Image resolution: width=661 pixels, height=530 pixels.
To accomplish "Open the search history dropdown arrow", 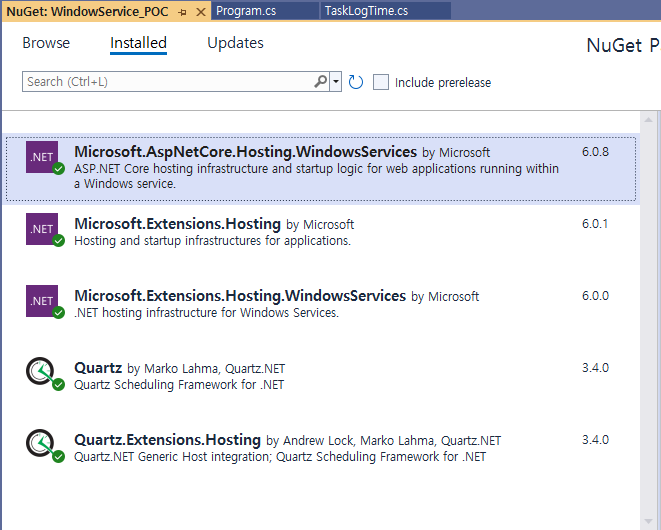I will [x=336, y=81].
